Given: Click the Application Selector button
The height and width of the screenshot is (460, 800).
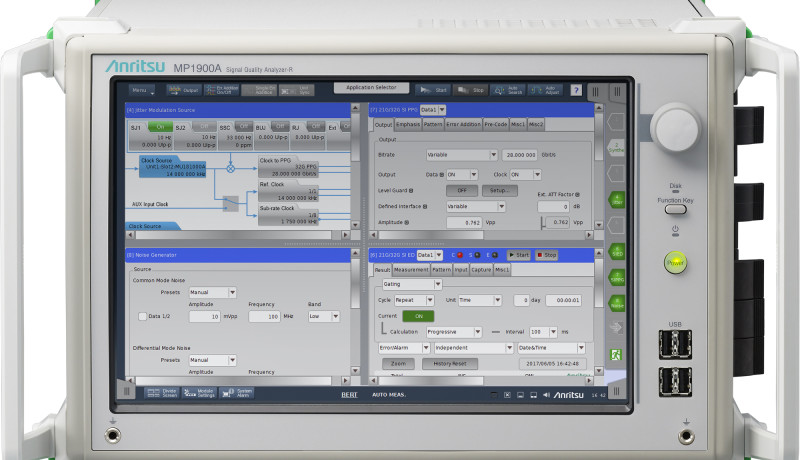Looking at the screenshot, I should pos(371,88).
